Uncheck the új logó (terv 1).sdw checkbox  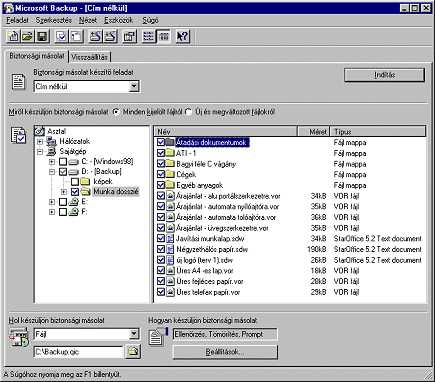[161, 260]
